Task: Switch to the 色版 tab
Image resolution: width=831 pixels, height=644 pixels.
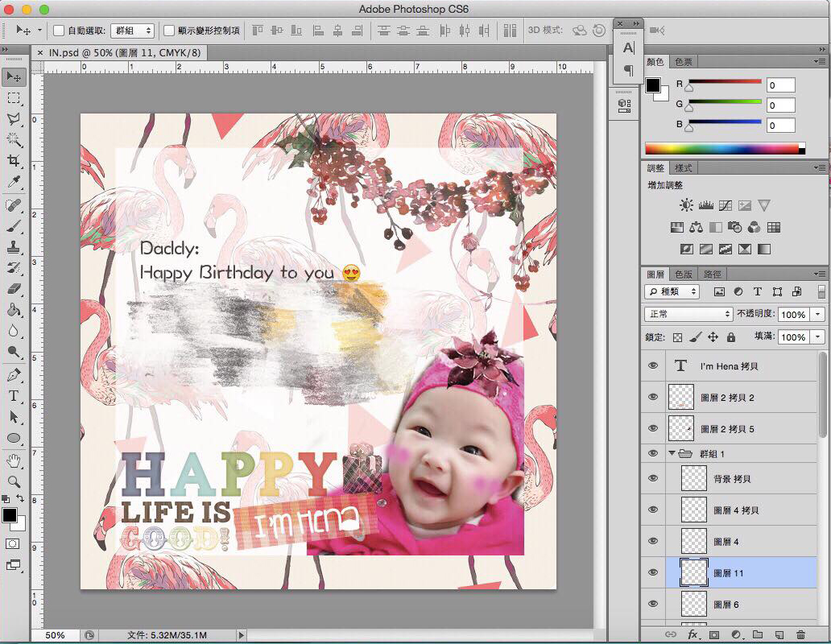Action: point(684,274)
